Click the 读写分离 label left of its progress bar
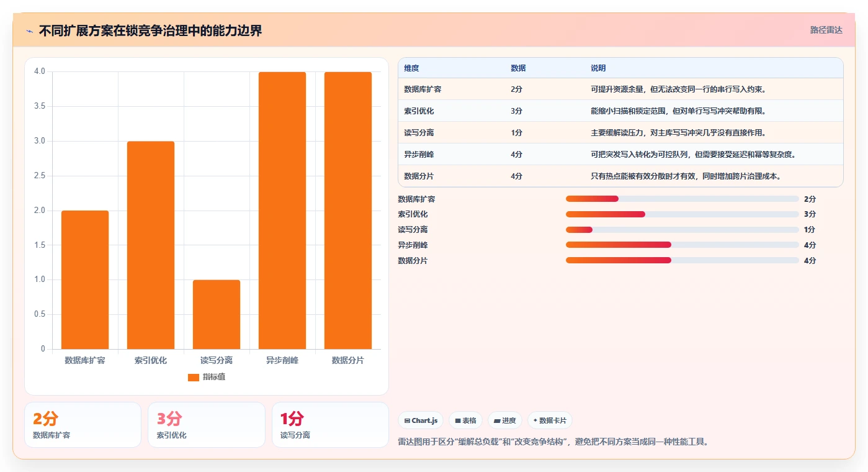 tap(413, 230)
